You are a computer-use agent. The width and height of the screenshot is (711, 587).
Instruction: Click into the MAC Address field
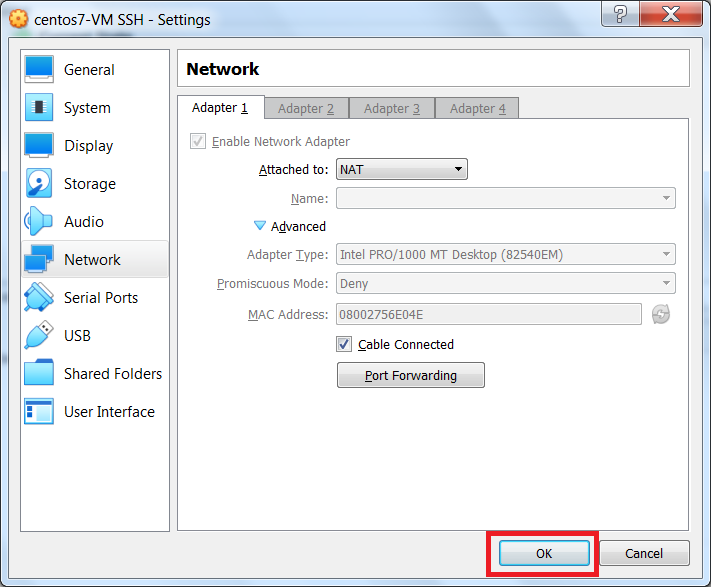(x=488, y=315)
